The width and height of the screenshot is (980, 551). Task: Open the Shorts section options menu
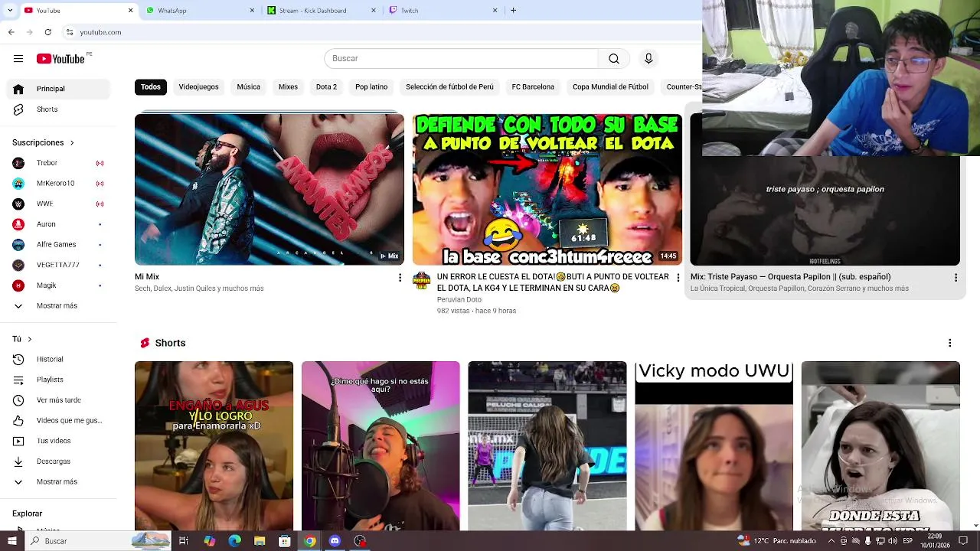click(950, 343)
